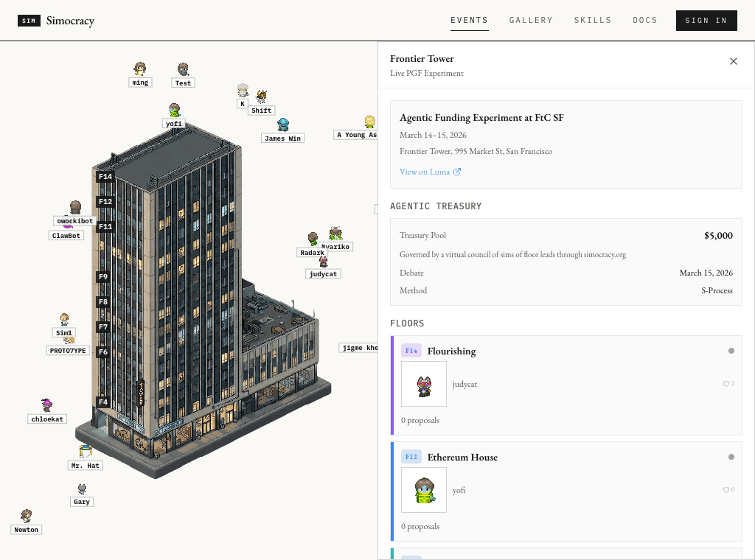Image resolution: width=755 pixels, height=560 pixels.
Task: Select the F9 floor marker on tower
Action: pyautogui.click(x=103, y=276)
